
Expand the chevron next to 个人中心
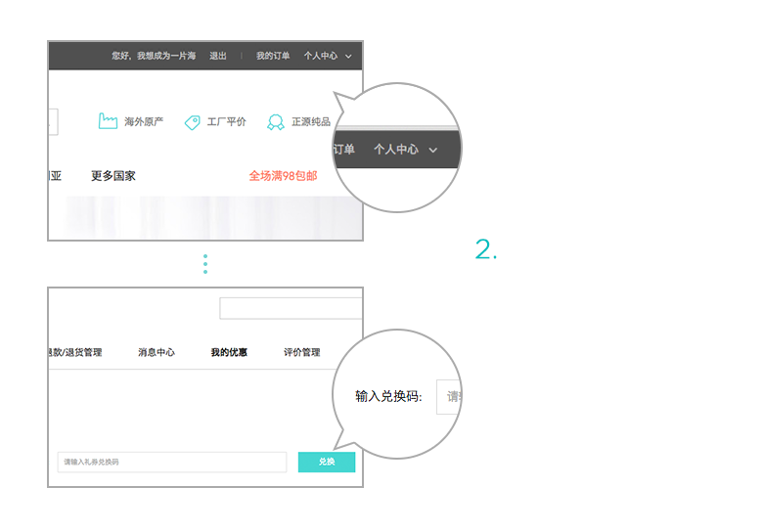tap(348, 57)
